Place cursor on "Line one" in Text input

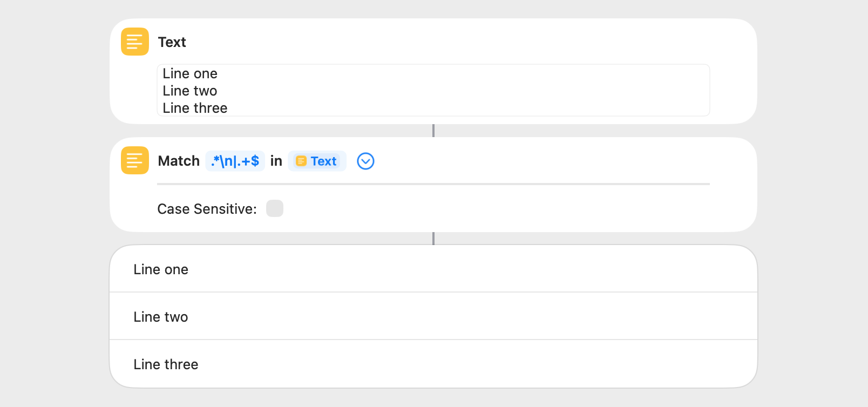(190, 73)
